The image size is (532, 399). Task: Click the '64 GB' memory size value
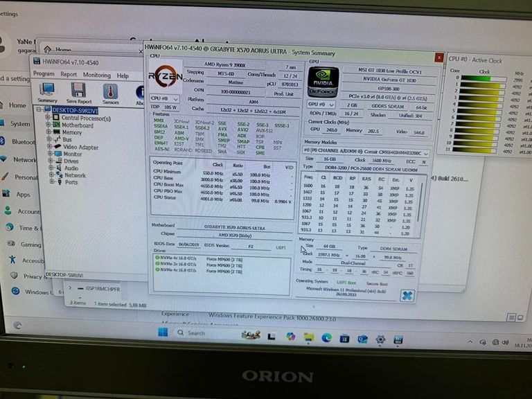[x=329, y=246]
